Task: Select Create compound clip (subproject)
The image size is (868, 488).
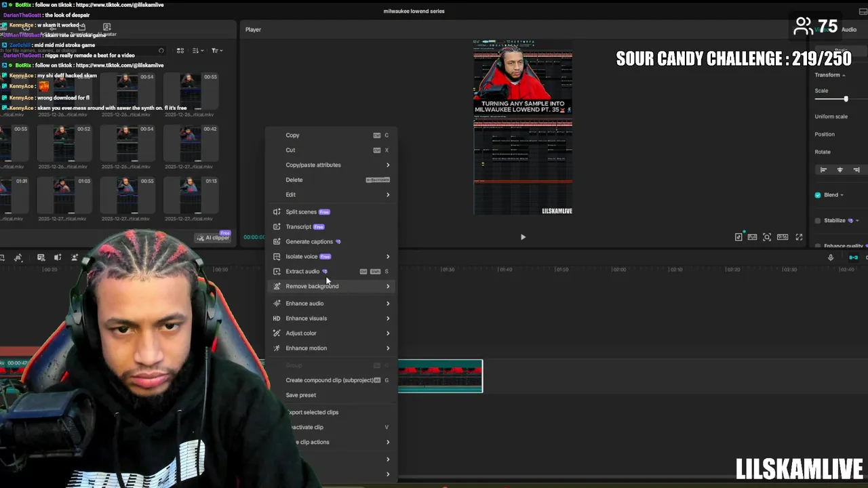Action: click(x=331, y=380)
